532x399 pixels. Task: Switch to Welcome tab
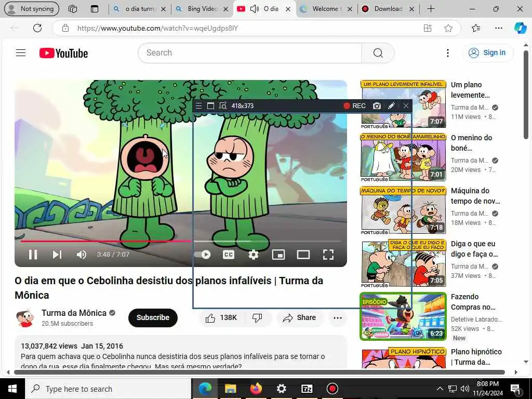click(326, 9)
